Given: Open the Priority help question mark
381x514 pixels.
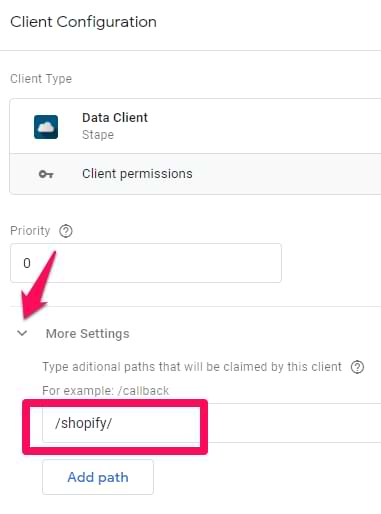Looking at the screenshot, I should (66, 231).
